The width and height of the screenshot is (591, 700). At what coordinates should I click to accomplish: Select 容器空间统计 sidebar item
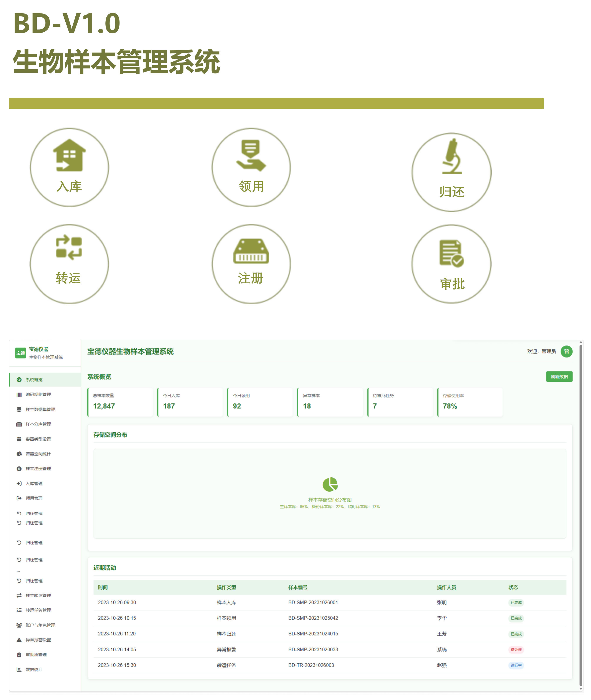pyautogui.click(x=38, y=454)
